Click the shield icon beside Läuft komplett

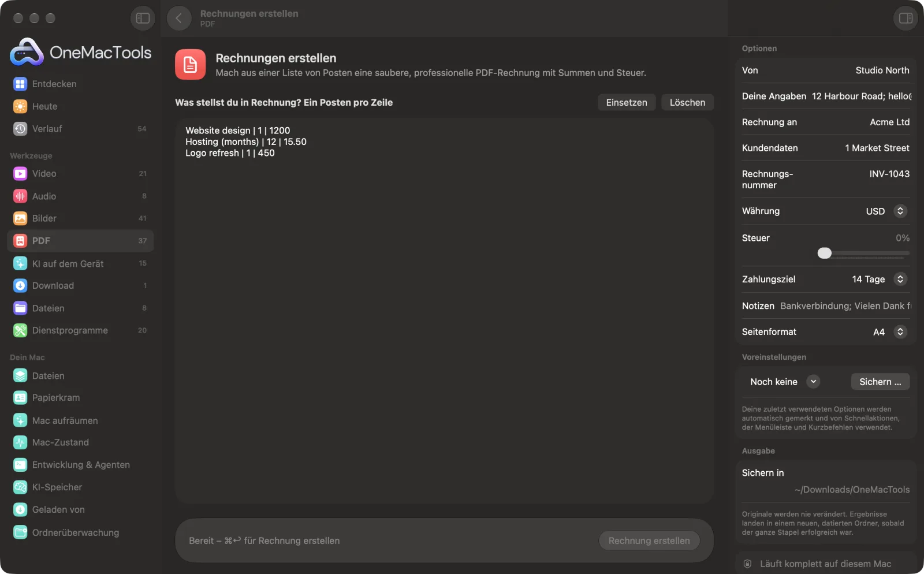click(747, 564)
